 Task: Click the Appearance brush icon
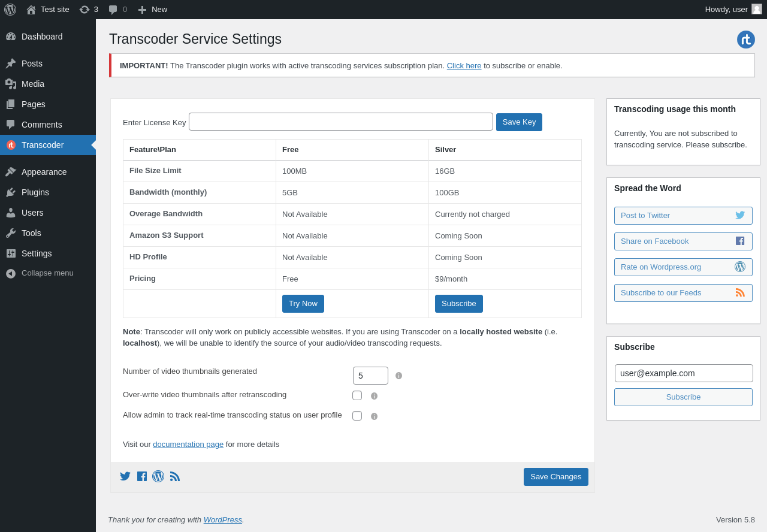click(11, 172)
